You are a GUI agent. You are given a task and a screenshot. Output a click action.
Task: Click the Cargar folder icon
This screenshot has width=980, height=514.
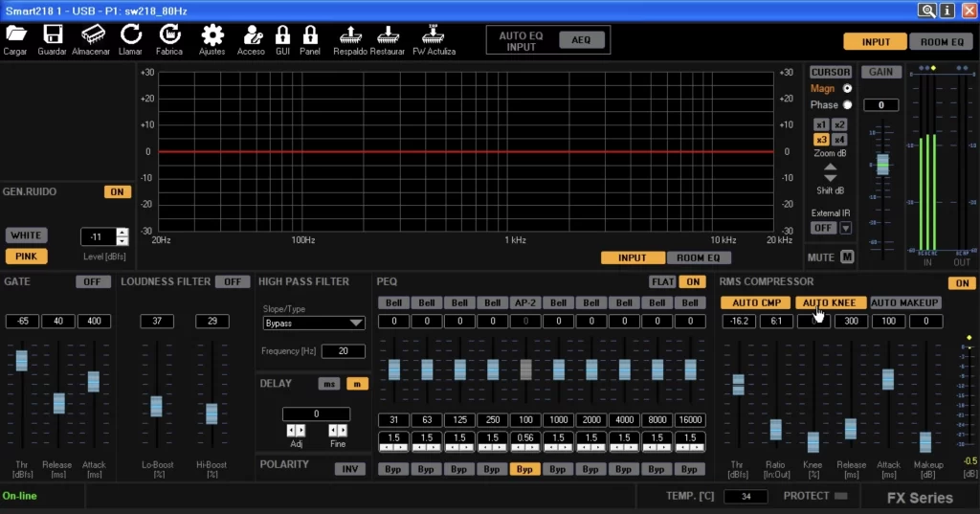point(15,34)
